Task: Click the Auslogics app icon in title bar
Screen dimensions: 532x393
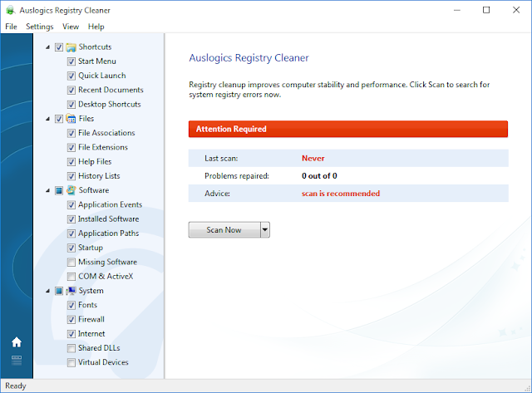Action: coord(10,10)
